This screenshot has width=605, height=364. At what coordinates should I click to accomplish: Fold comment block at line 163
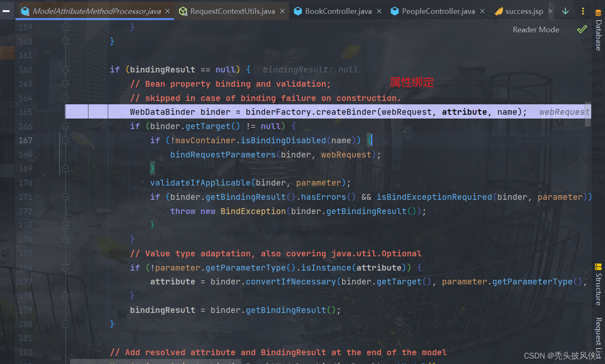[x=65, y=84]
